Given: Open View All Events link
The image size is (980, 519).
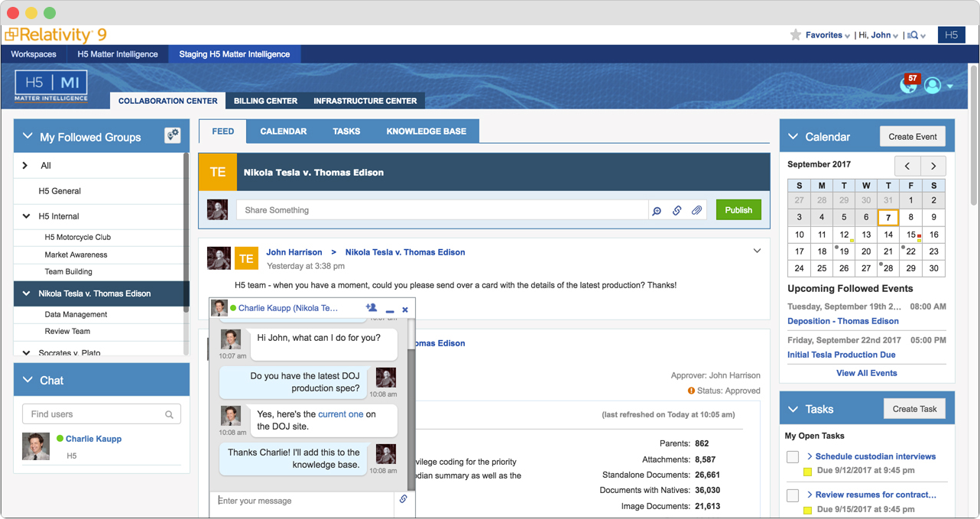Looking at the screenshot, I should point(867,373).
